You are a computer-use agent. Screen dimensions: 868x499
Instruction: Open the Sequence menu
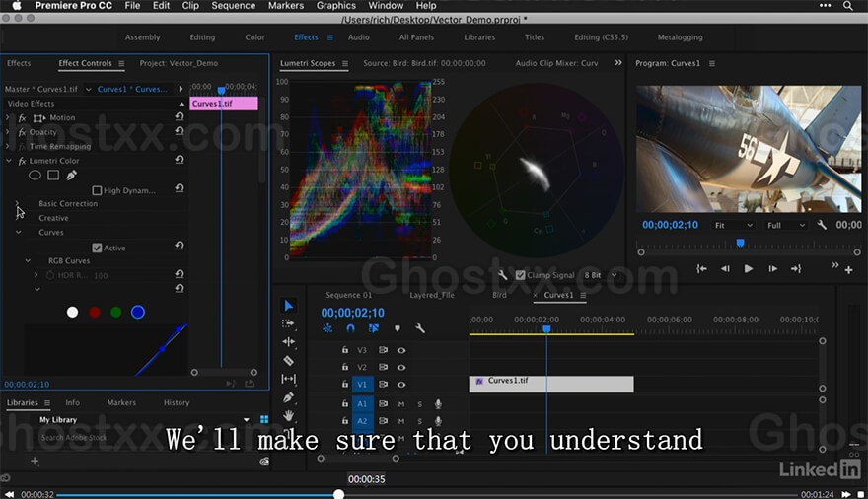coord(233,6)
